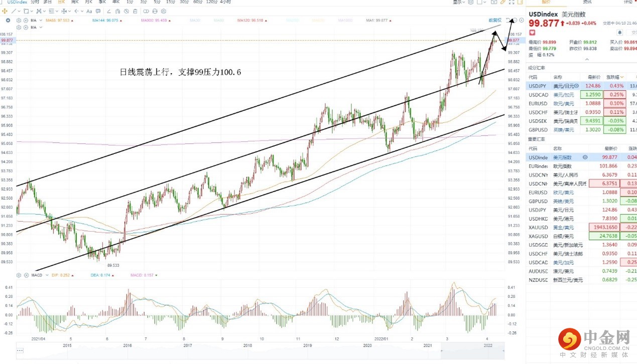
Task: Click the comment bubble annotation tool
Action: 98,11
